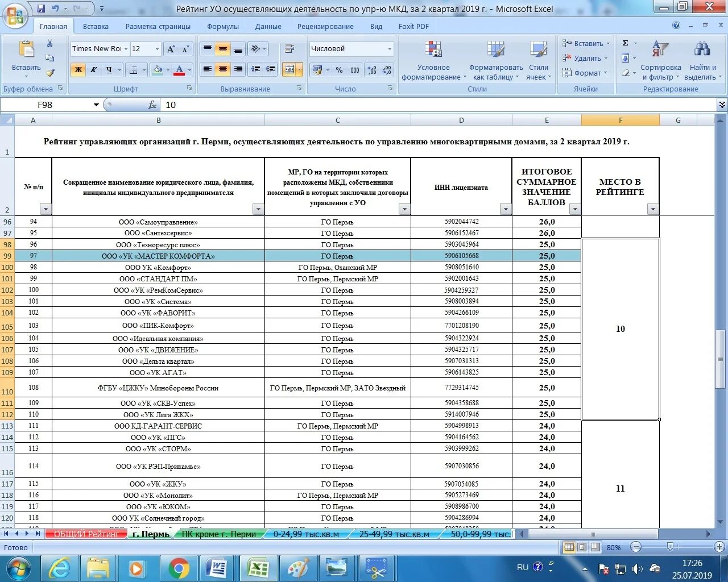Toggle center horizontal alignment
The width and height of the screenshot is (728, 582).
[x=223, y=69]
